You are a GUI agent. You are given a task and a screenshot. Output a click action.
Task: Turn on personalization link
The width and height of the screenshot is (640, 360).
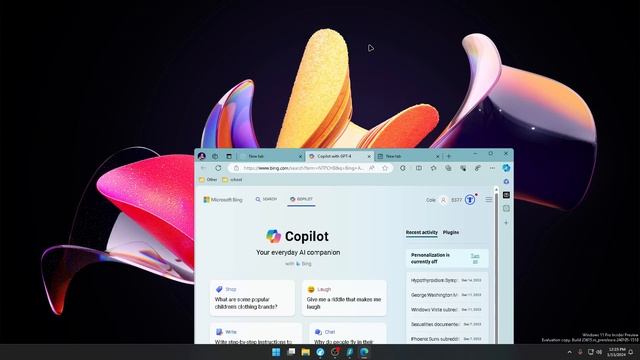coord(475,258)
